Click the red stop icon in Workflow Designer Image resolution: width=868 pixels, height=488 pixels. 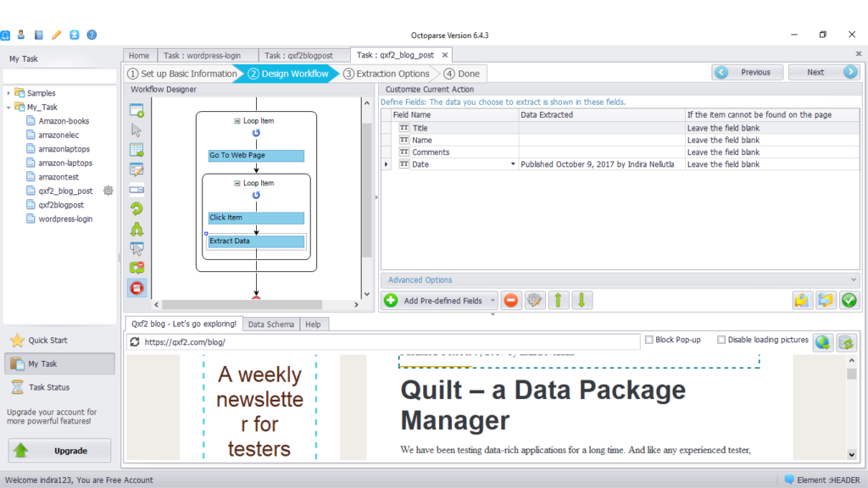click(x=136, y=288)
